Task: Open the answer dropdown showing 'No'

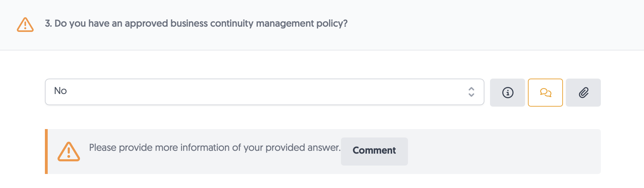Action: pyautogui.click(x=264, y=92)
